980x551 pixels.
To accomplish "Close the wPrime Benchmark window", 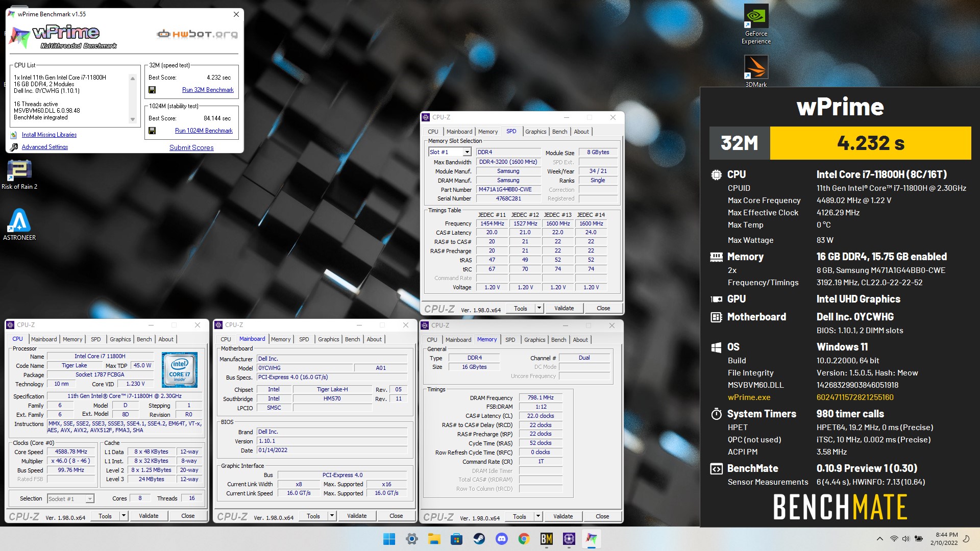I will tap(236, 14).
